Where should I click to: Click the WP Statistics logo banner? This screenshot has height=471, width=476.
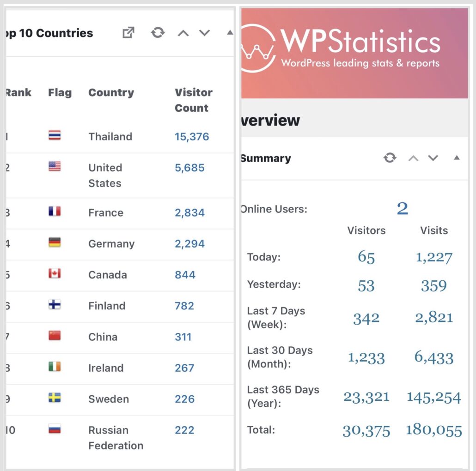pos(354,53)
